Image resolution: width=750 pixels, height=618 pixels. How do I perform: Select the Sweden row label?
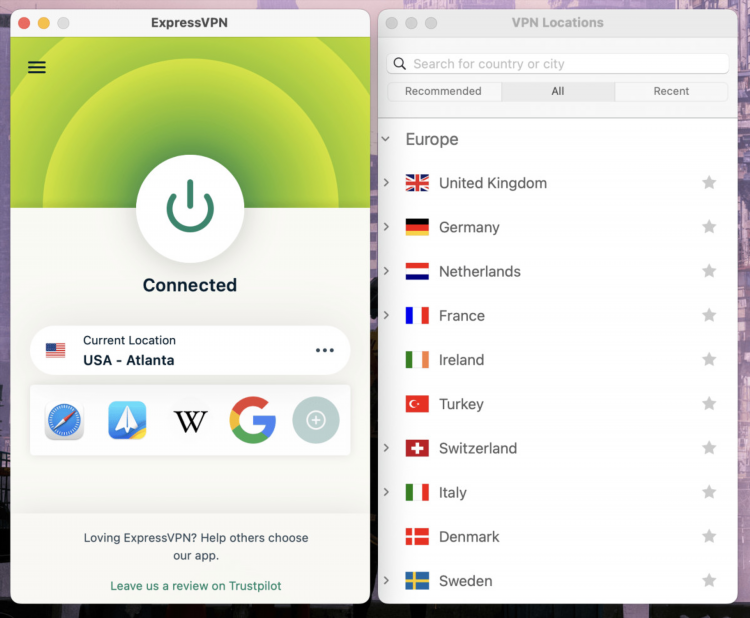point(465,581)
